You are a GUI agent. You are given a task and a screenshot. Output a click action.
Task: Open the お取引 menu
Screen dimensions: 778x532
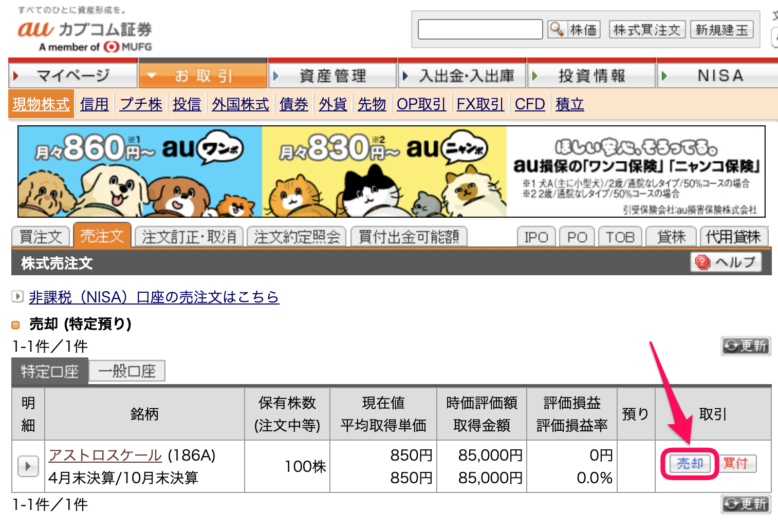[x=203, y=75]
